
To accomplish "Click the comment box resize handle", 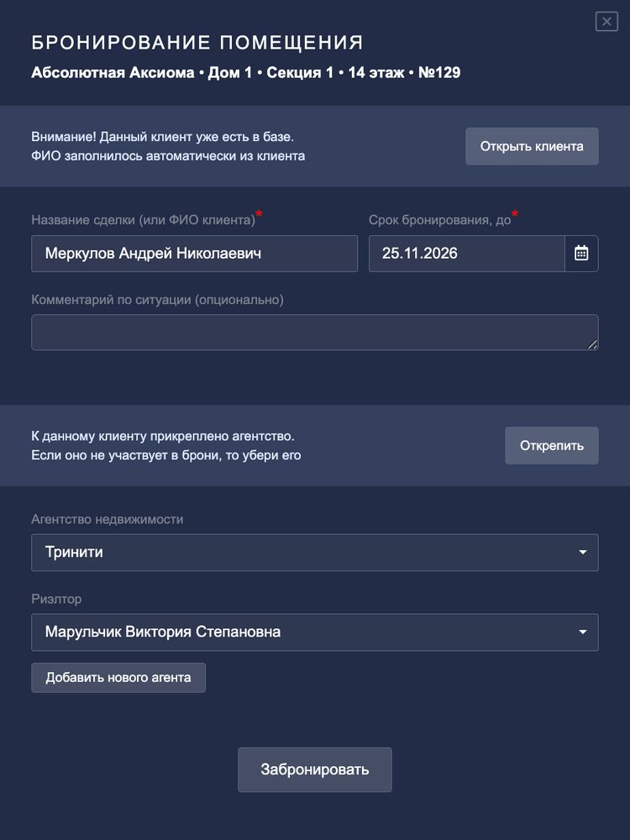I will [x=593, y=344].
